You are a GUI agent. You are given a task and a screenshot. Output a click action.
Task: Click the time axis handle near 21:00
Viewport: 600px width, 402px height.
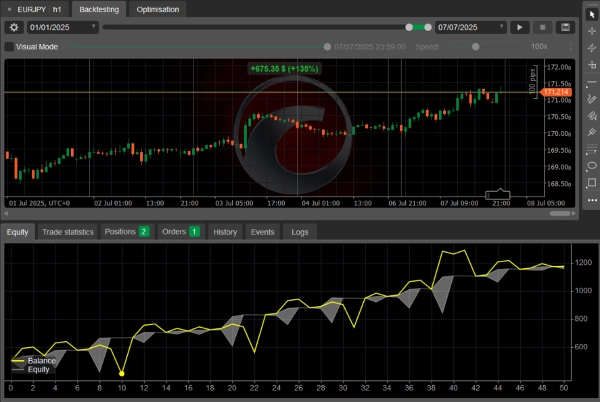pyautogui.click(x=497, y=195)
